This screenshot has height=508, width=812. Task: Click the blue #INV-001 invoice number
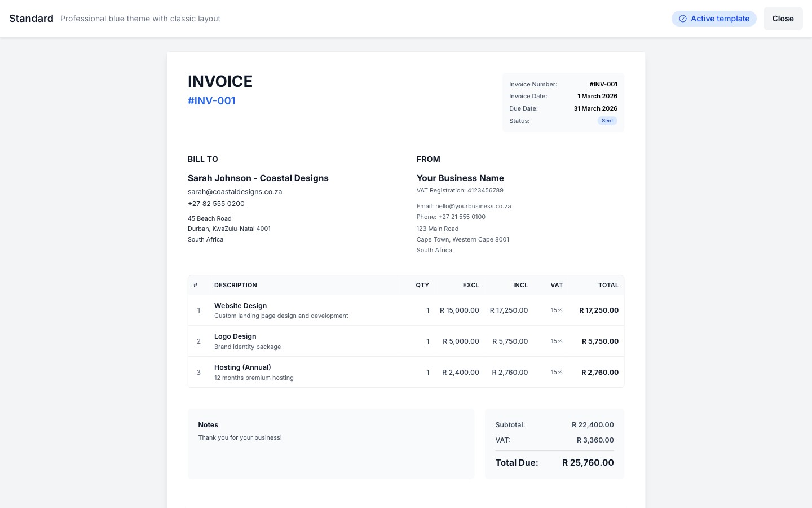tap(211, 100)
